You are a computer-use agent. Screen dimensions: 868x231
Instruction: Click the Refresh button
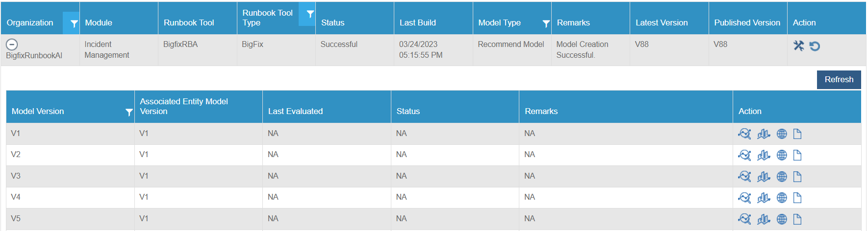(839, 80)
